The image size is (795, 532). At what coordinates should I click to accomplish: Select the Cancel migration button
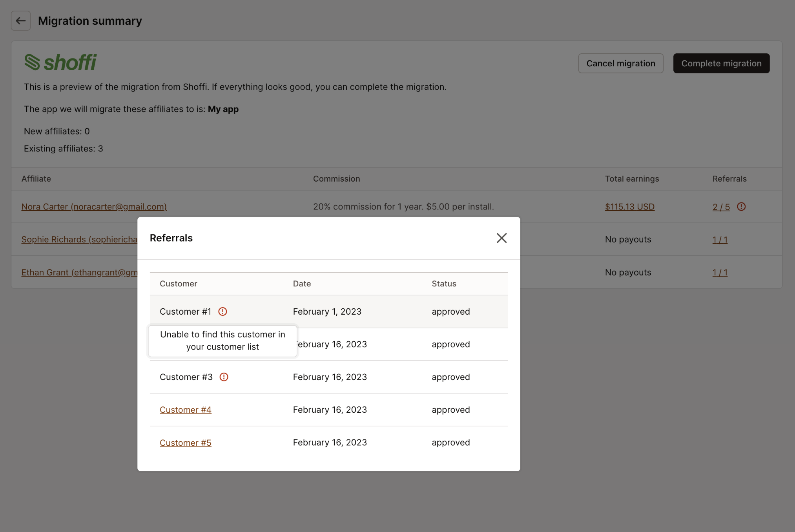point(620,63)
